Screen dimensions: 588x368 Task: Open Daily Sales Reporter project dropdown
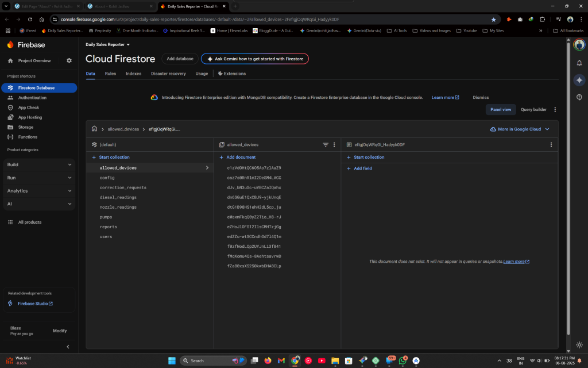point(108,44)
